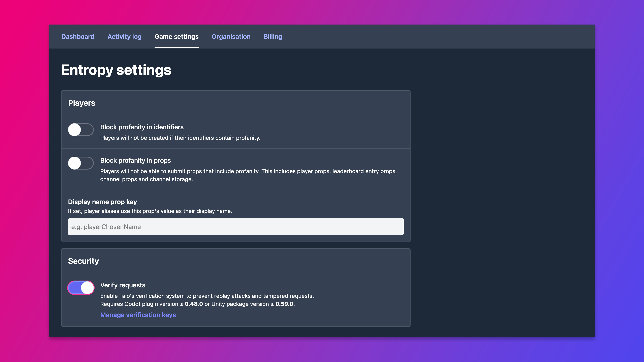644x362 pixels.
Task: Switch to the Activity log tab
Action: tap(125, 36)
